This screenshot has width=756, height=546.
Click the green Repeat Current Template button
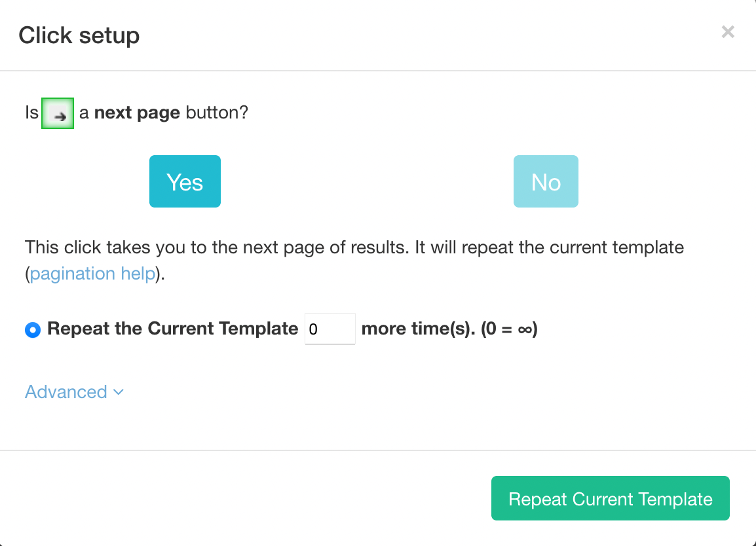click(611, 498)
